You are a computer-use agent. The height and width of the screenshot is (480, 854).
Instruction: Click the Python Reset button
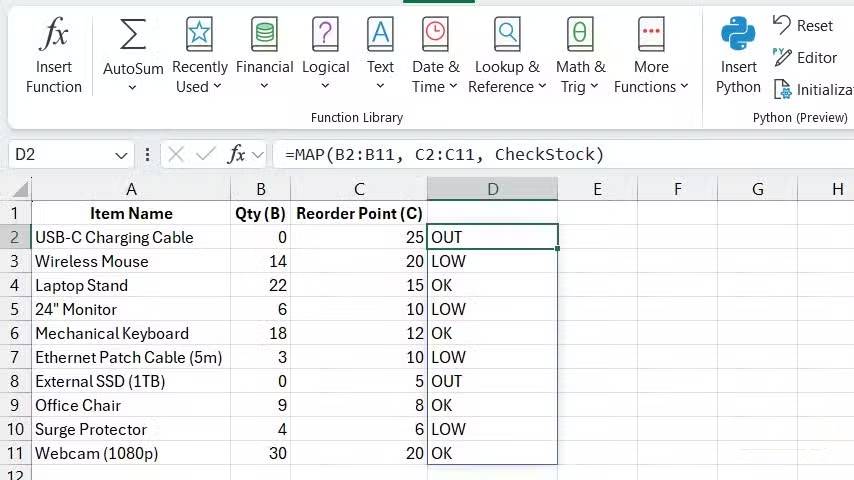[x=803, y=25]
